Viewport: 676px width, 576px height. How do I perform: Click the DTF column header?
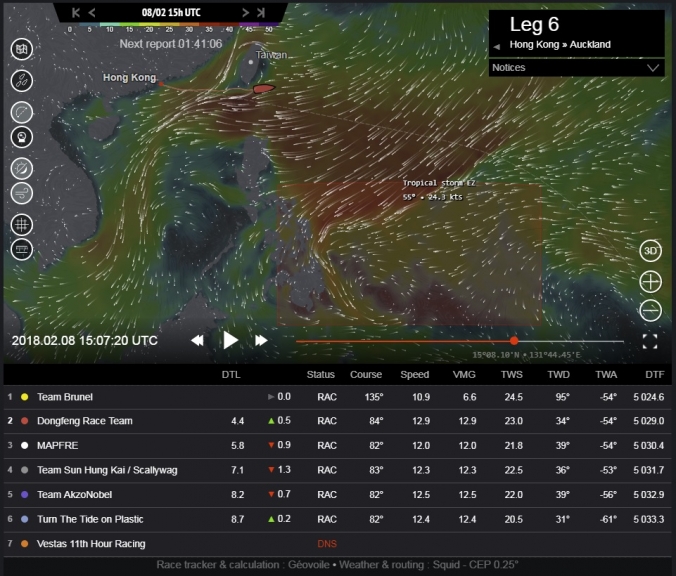[x=654, y=375]
